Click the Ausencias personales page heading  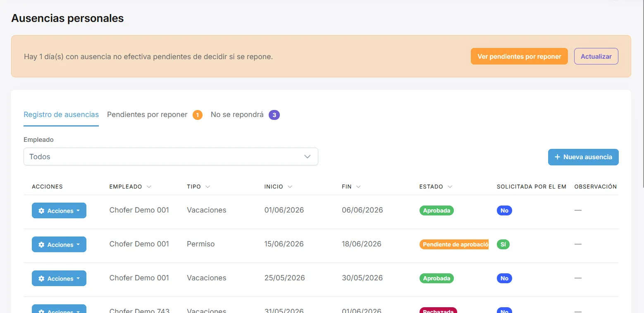pos(67,18)
